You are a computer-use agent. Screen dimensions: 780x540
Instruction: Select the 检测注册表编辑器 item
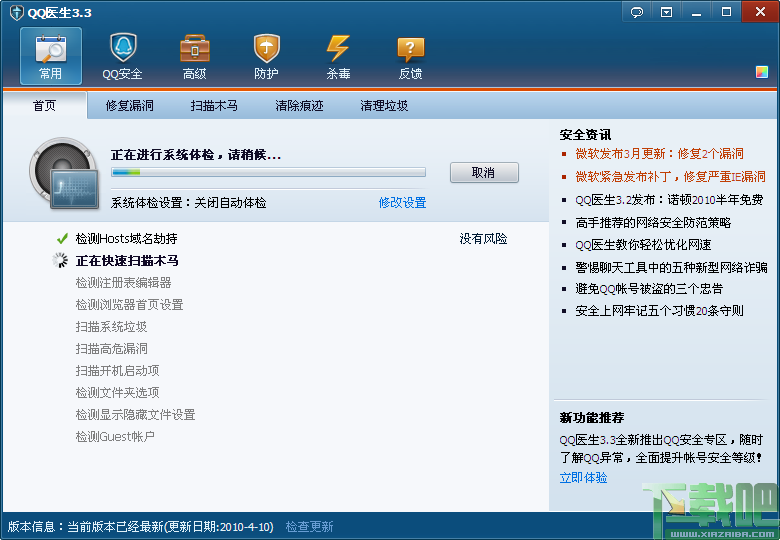[x=123, y=282]
